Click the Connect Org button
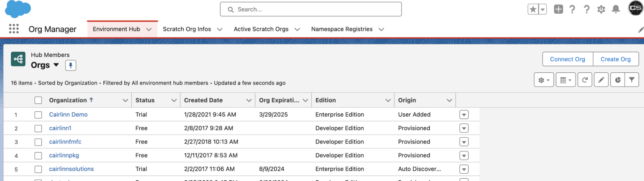The height and width of the screenshot is (181, 644). [x=567, y=59]
